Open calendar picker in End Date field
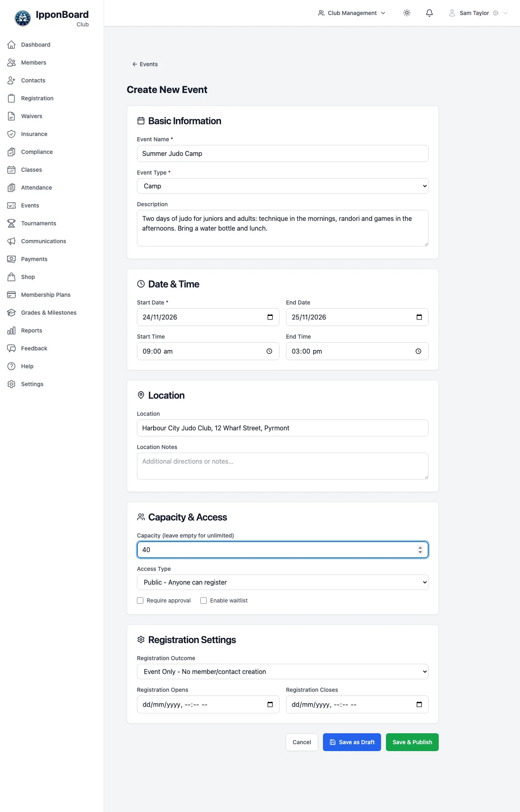Image resolution: width=520 pixels, height=812 pixels. [x=419, y=317]
